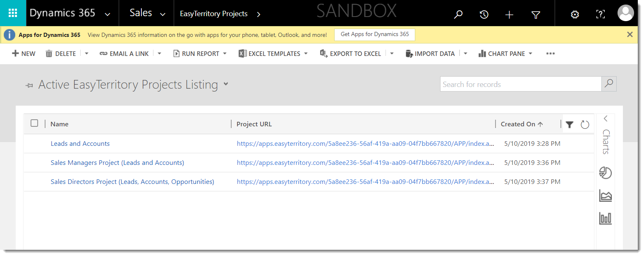Viewport: 644px width, 256px height.
Task: Click the EasyTerritory Projects navigation item
Action: (214, 14)
